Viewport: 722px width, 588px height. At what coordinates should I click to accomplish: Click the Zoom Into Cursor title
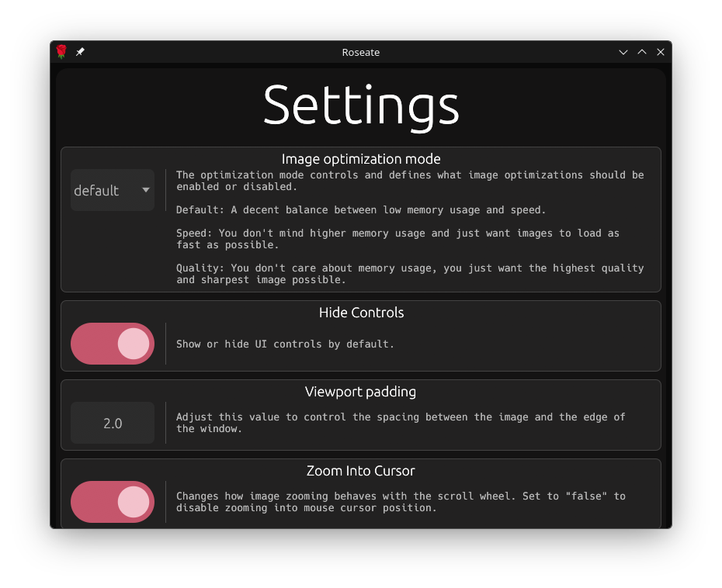[x=360, y=471]
